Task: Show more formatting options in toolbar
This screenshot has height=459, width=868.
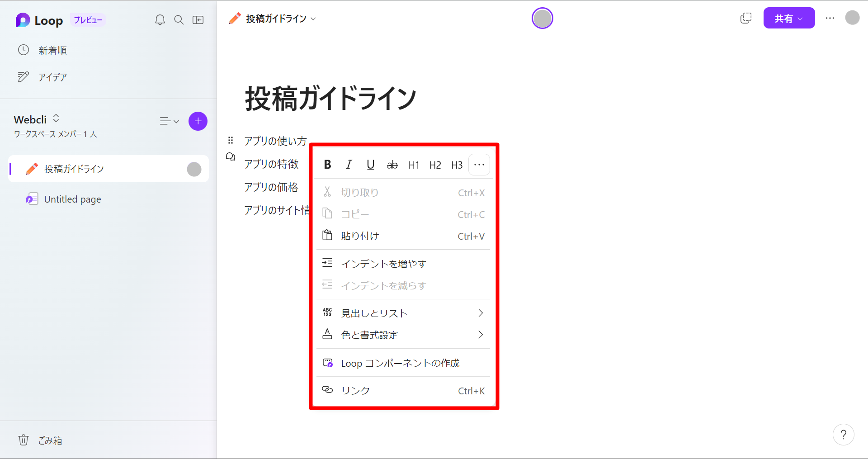Action: 479,165
